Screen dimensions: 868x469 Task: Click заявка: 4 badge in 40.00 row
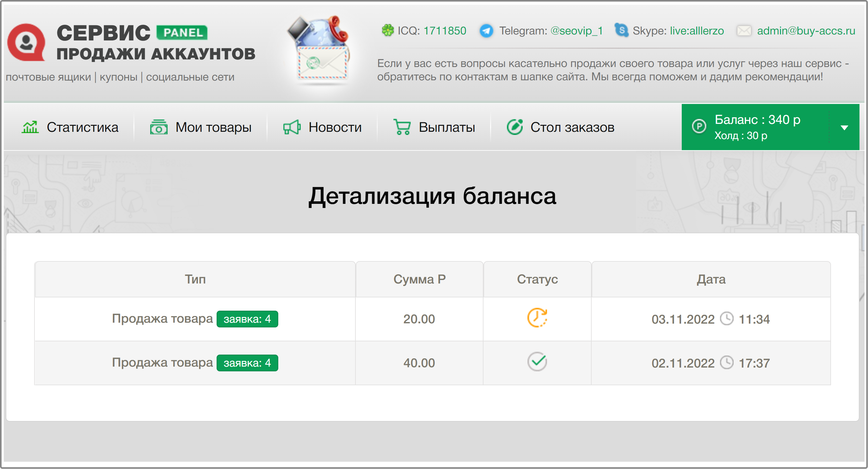click(247, 363)
